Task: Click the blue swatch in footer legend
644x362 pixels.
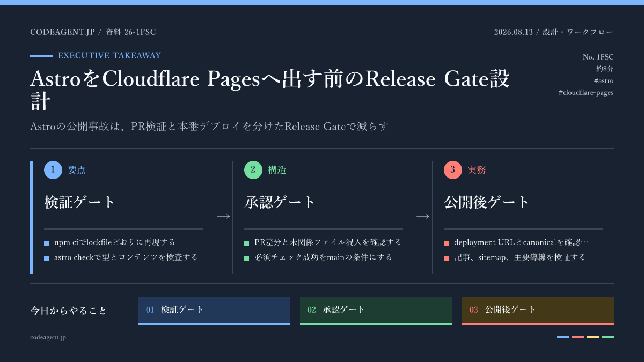Action: click(563, 337)
